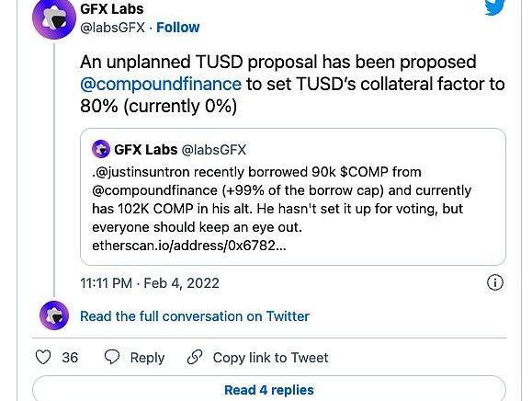The image size is (532, 401).
Task: Open the quoted tweet about justinsuntron borrowing COMP
Action: [293, 197]
